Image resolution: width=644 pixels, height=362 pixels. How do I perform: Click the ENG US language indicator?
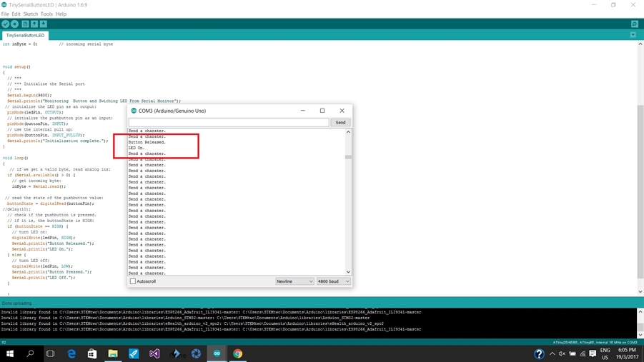(x=605, y=353)
